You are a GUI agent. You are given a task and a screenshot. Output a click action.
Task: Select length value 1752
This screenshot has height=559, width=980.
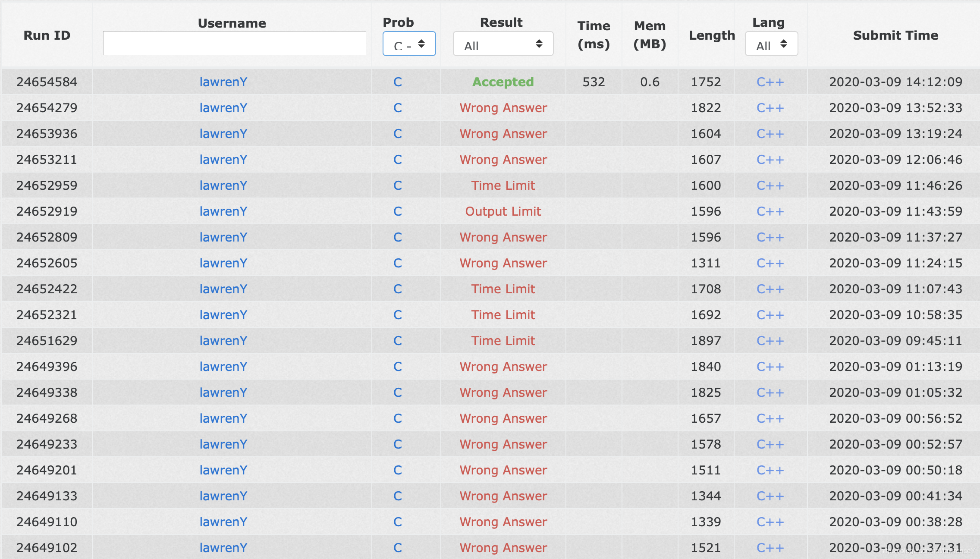[x=706, y=82]
